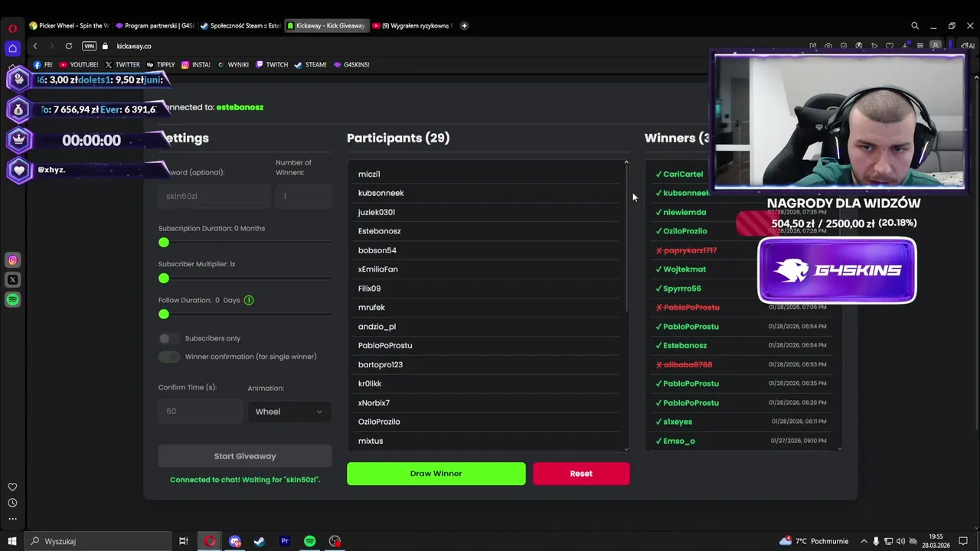
Task: Open Steam from the taskbar
Action: (x=260, y=541)
